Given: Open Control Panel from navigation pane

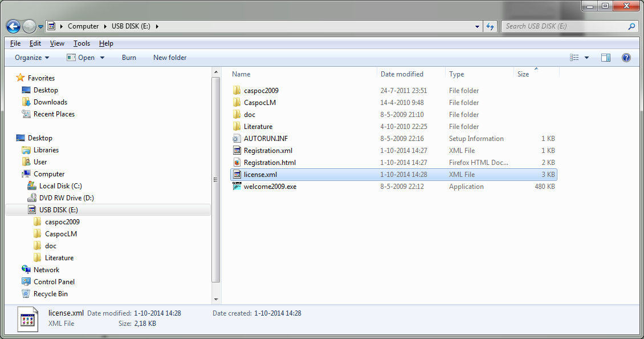Looking at the screenshot, I should click(54, 282).
